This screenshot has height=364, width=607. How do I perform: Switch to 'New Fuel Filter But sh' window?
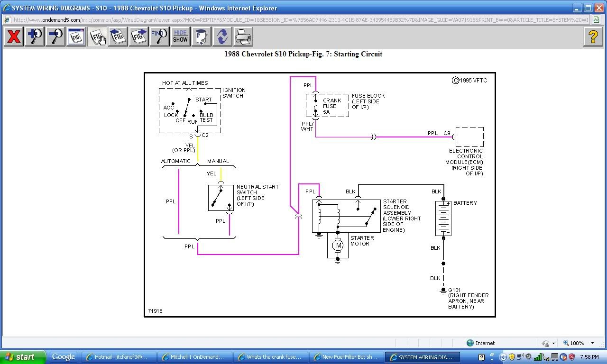tap(348, 357)
